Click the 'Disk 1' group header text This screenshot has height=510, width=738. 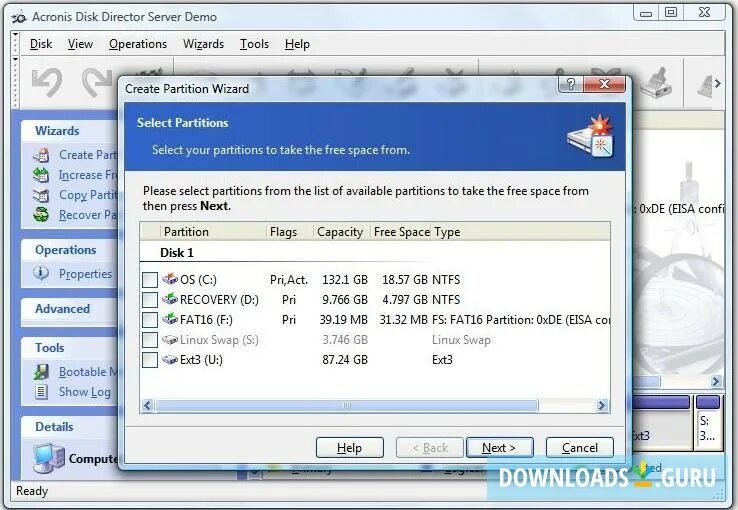(177, 253)
